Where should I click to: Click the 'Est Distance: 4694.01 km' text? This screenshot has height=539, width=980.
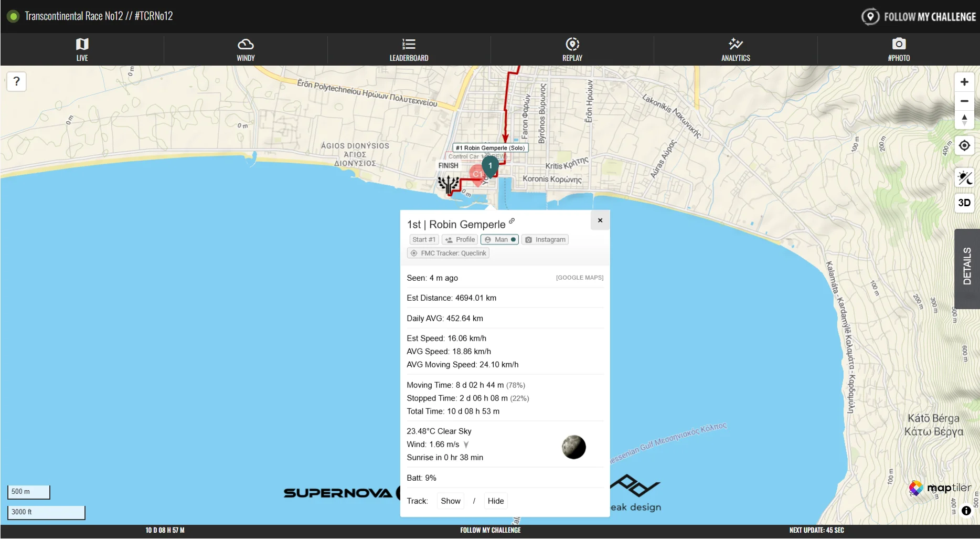tap(452, 298)
